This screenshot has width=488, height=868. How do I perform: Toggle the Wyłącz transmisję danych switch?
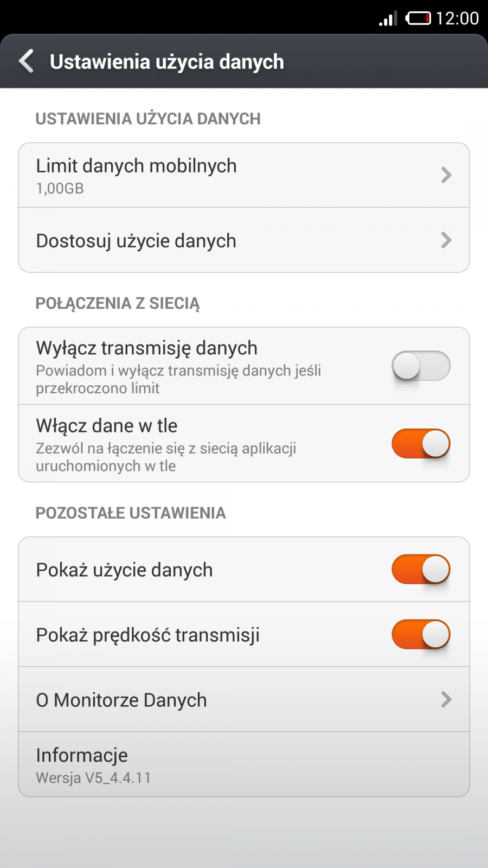[421, 366]
